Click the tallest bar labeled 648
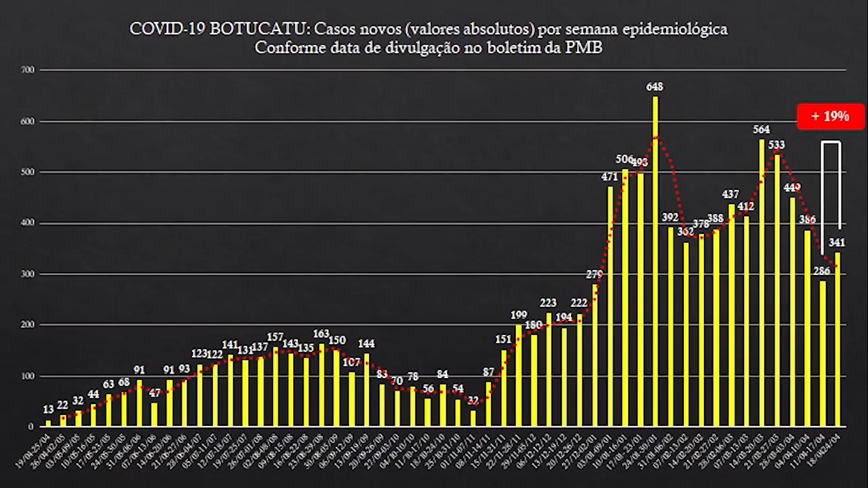 [x=655, y=261]
